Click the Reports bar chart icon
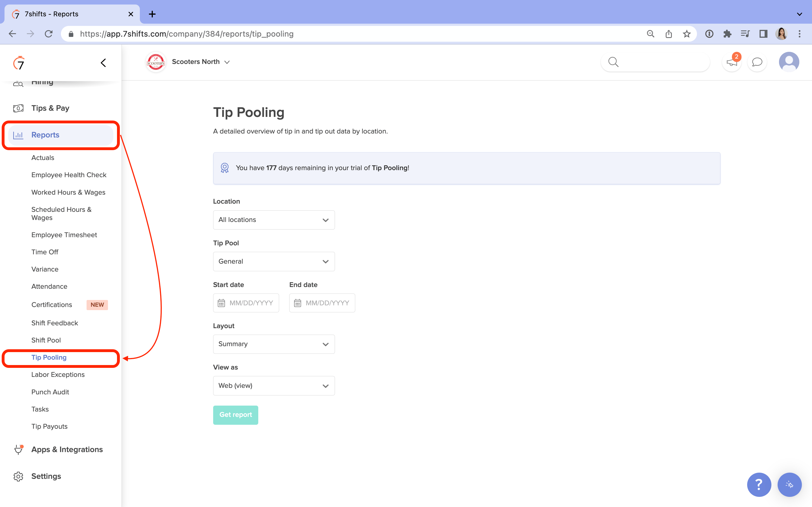This screenshot has height=507, width=812. [18, 135]
